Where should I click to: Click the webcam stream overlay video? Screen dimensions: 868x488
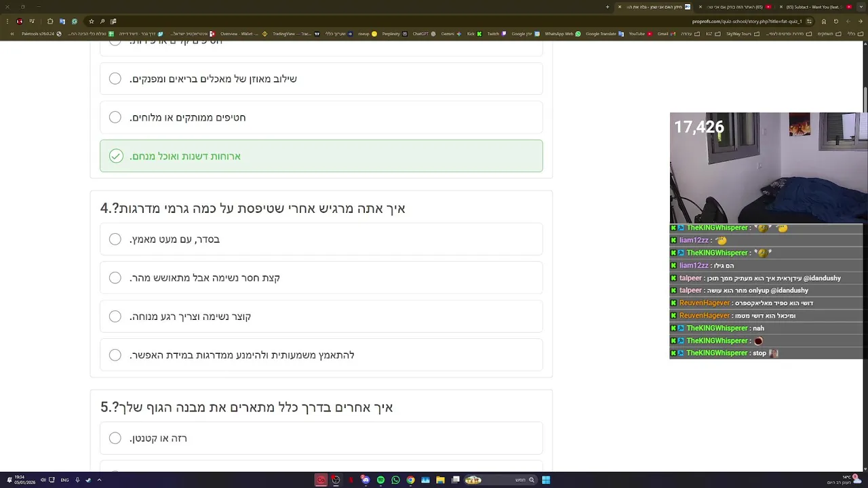pyautogui.click(x=768, y=168)
